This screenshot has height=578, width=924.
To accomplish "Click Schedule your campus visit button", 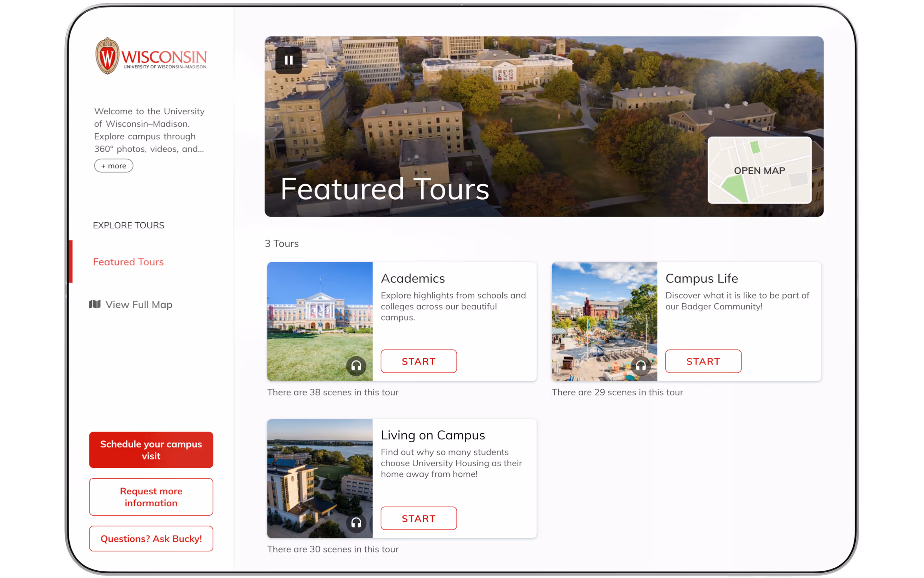I will pyautogui.click(x=151, y=450).
